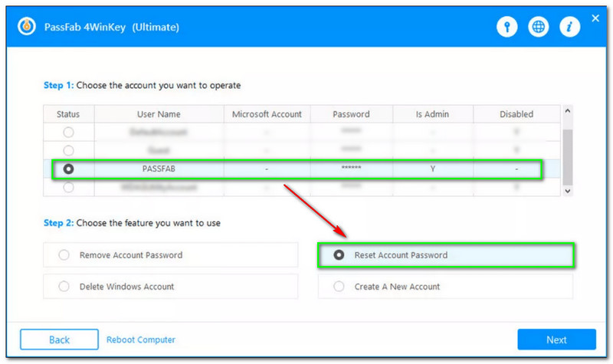Viewport: 613px width, 364px height.
Task: Choose Reset Account Password option
Action: [x=339, y=255]
